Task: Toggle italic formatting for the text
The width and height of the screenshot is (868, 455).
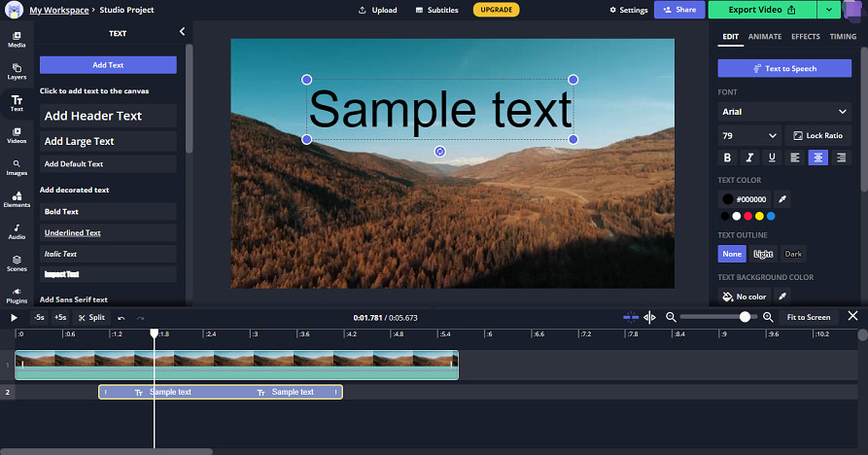Action: [x=749, y=157]
